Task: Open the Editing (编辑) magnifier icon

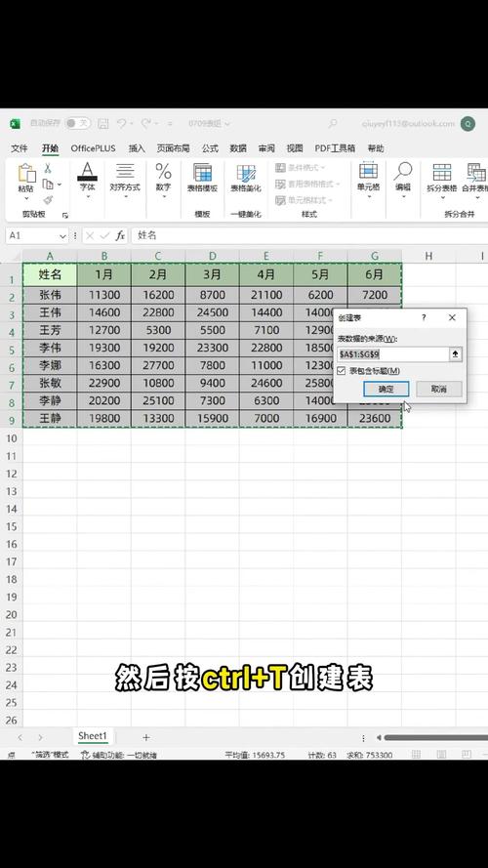Action: [403, 171]
